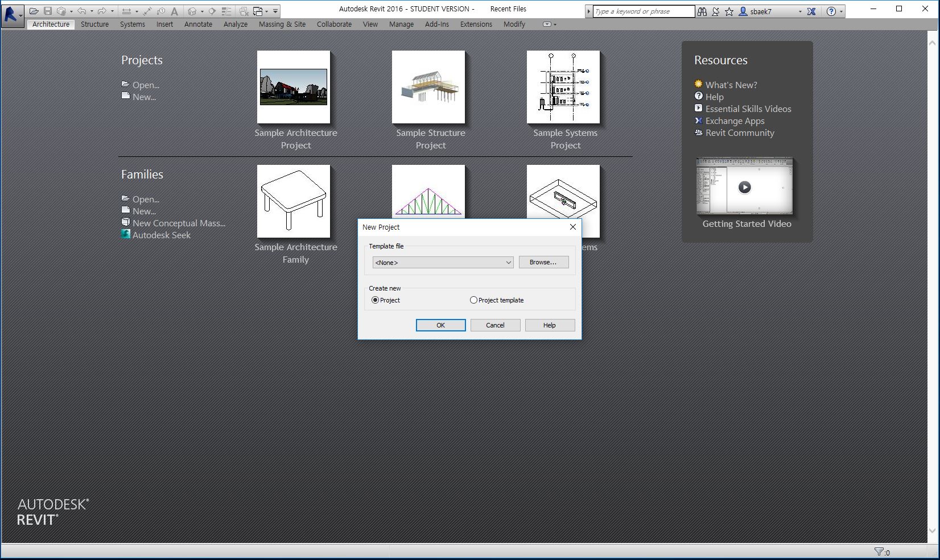Open the Customize Quick Access Toolbar dropdown
Image resolution: width=940 pixels, height=560 pixels.
click(x=275, y=11)
